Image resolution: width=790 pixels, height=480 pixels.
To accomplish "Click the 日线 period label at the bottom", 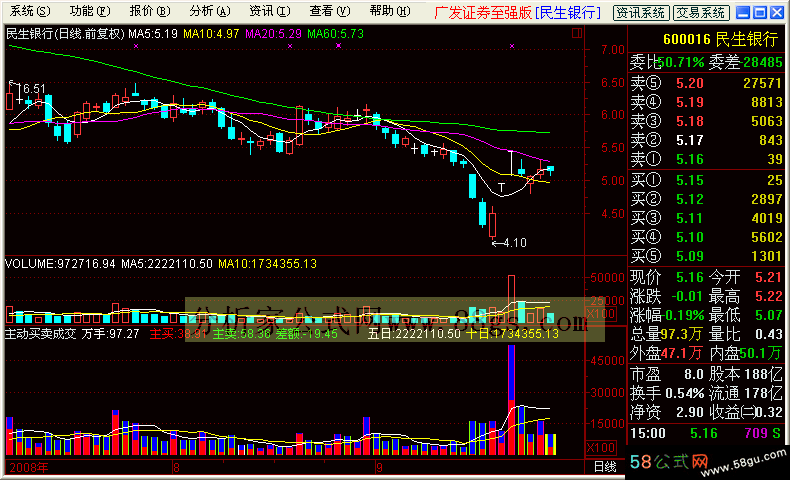I will pyautogui.click(x=605, y=467).
